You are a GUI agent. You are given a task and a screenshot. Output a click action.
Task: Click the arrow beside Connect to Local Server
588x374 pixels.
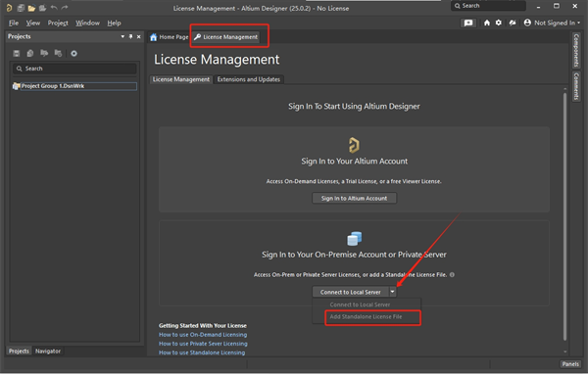coord(392,292)
